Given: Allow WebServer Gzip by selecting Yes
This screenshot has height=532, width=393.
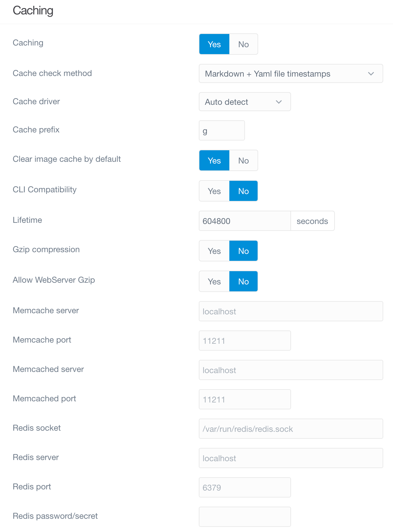Looking at the screenshot, I should click(214, 281).
